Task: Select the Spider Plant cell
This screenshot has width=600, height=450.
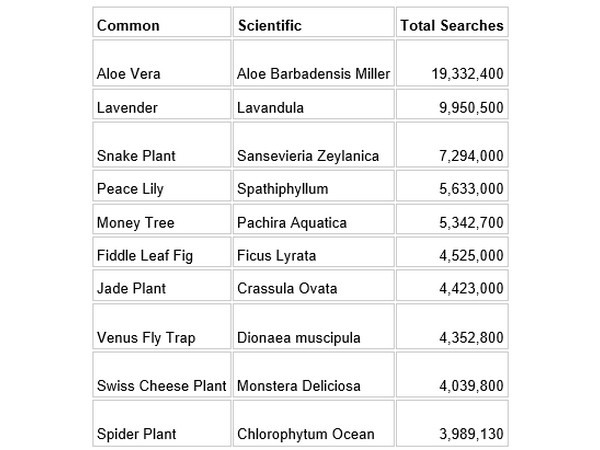Action: pos(137,434)
